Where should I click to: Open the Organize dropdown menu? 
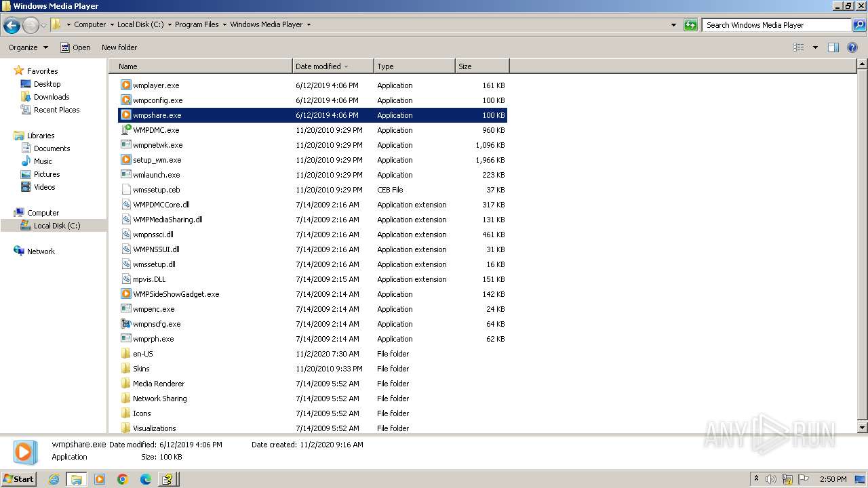pos(28,47)
